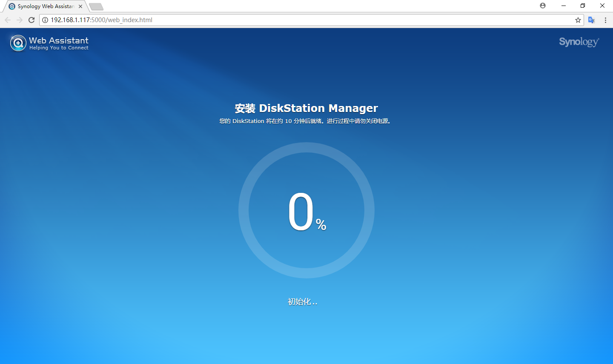Restore down the Chrome window
The image size is (613, 364).
pyautogui.click(x=583, y=6)
